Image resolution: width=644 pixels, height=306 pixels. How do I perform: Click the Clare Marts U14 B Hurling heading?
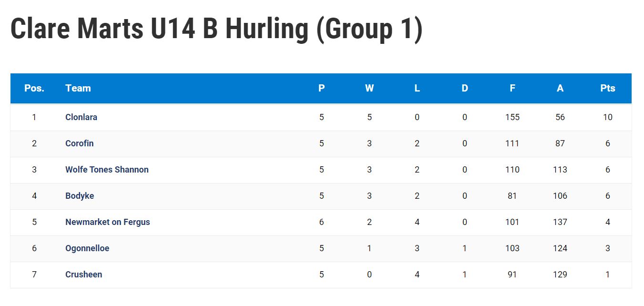pos(216,30)
